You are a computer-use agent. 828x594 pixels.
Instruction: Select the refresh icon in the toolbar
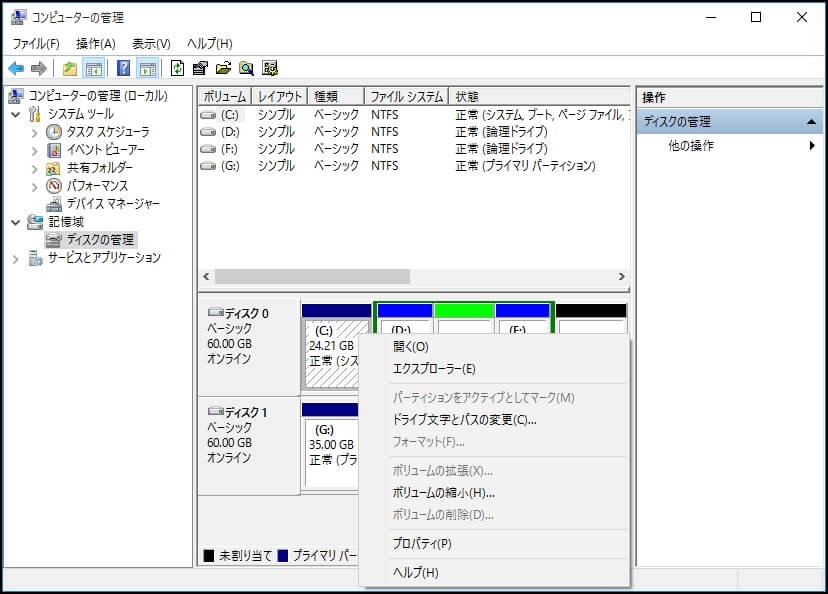pyautogui.click(x=177, y=68)
